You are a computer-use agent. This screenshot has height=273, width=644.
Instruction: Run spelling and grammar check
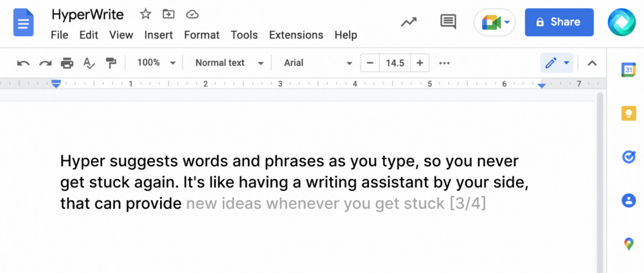coord(89,63)
